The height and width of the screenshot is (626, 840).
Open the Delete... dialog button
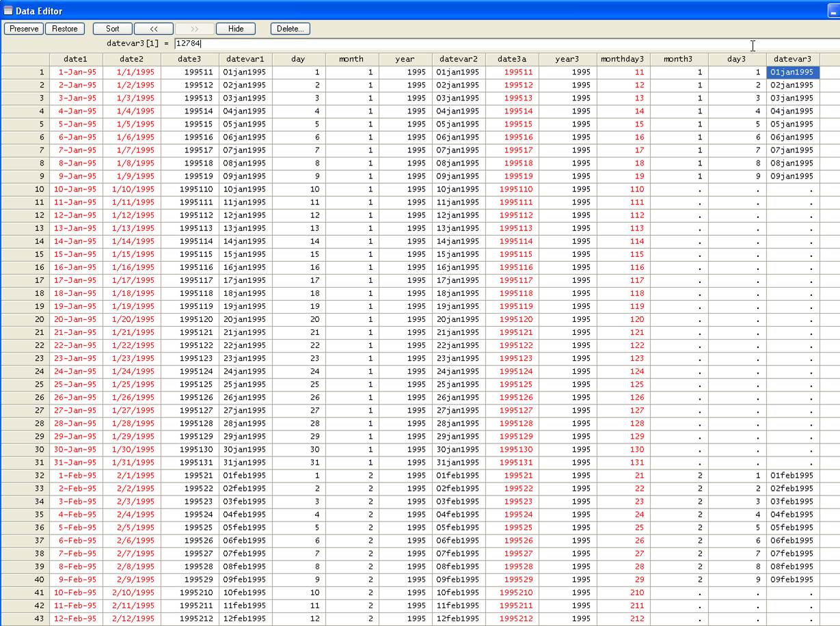(x=290, y=29)
